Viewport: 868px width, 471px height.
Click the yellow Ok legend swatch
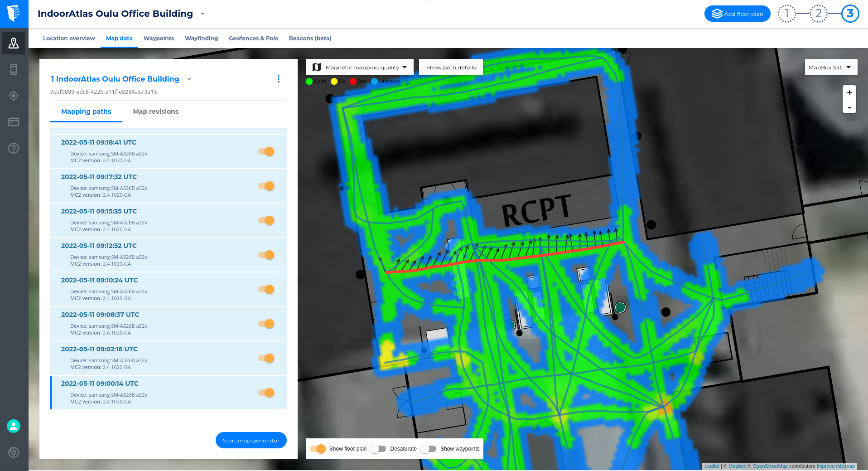click(x=334, y=82)
